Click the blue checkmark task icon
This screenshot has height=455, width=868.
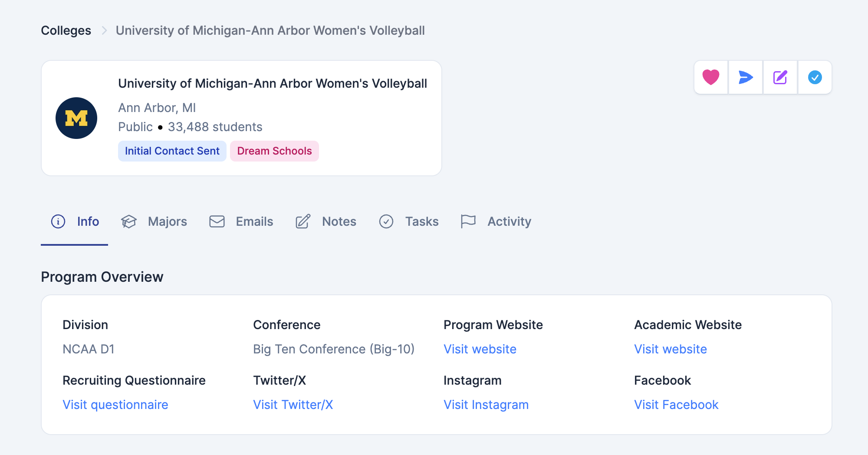pos(815,77)
